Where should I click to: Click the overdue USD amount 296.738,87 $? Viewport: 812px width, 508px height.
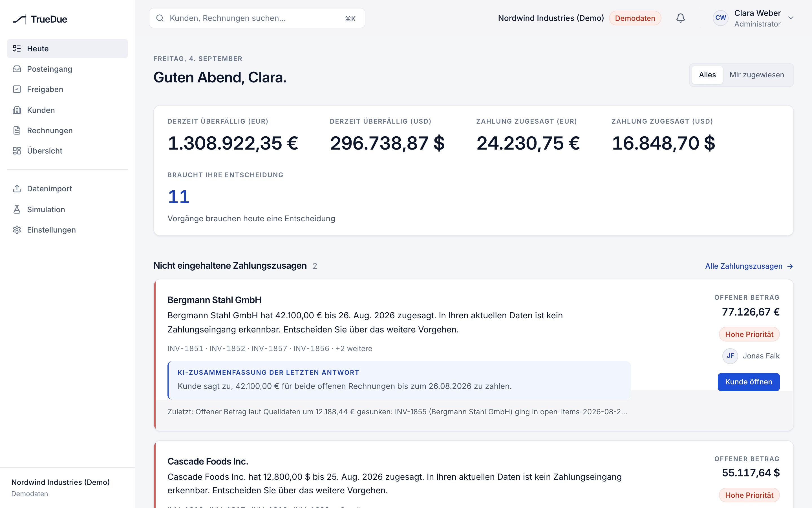coord(387,143)
